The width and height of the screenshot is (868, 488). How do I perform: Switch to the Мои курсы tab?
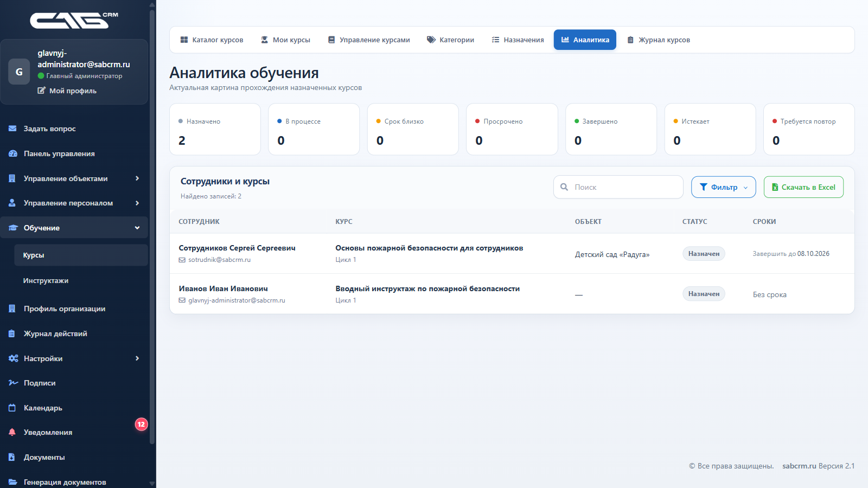coord(285,40)
